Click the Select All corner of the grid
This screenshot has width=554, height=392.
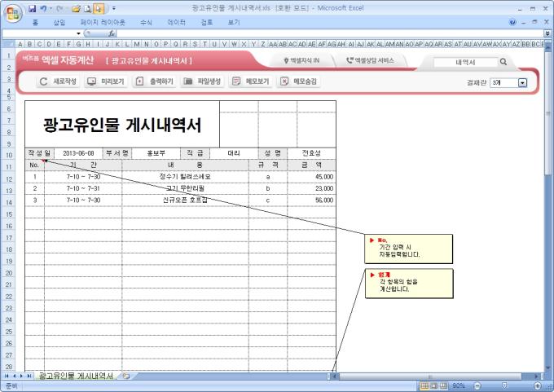click(x=8, y=44)
